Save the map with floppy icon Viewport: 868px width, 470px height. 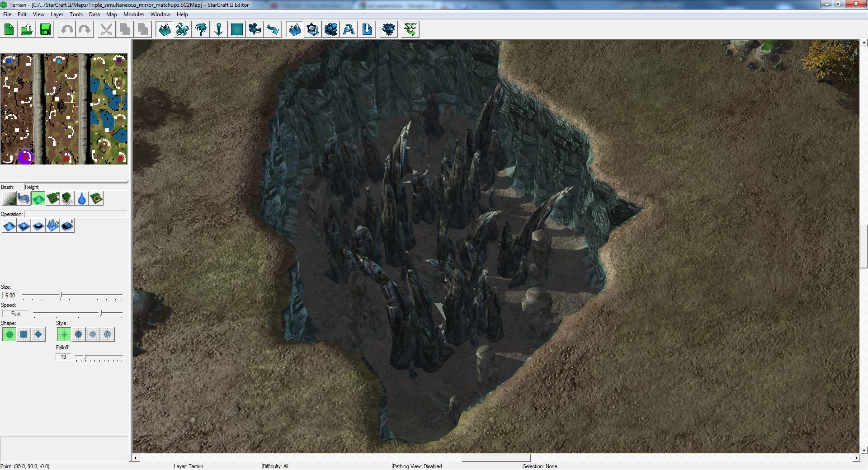(45, 30)
